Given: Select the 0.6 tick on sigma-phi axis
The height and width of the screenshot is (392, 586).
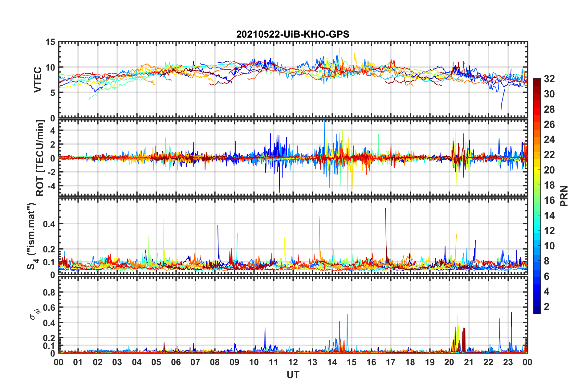Looking at the screenshot, I should tap(49, 308).
